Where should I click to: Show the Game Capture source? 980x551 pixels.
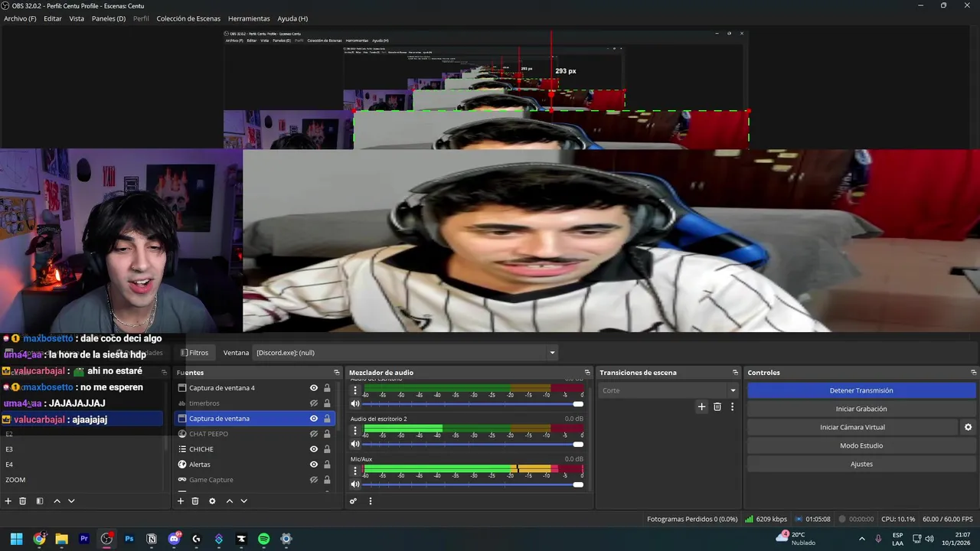(x=314, y=480)
